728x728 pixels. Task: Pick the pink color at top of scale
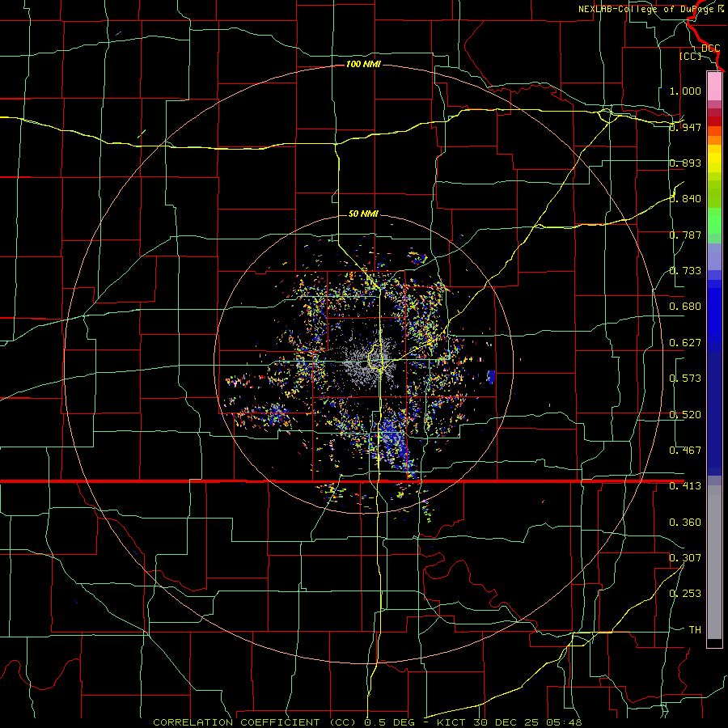click(714, 86)
